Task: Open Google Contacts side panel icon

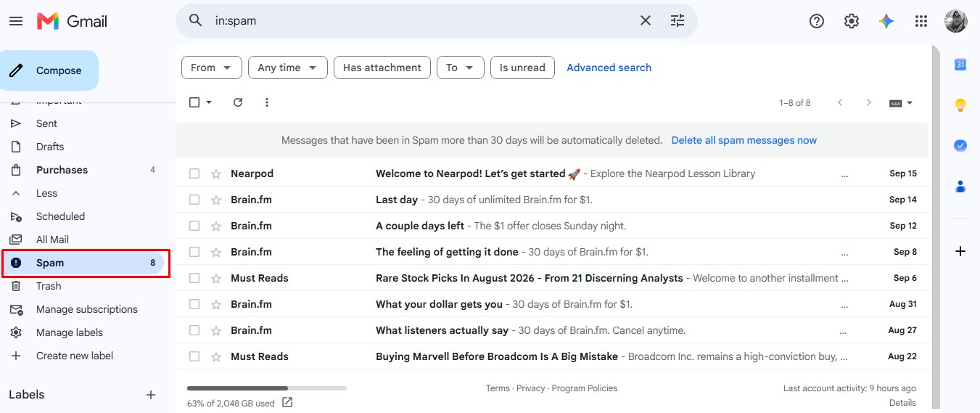Action: click(960, 187)
